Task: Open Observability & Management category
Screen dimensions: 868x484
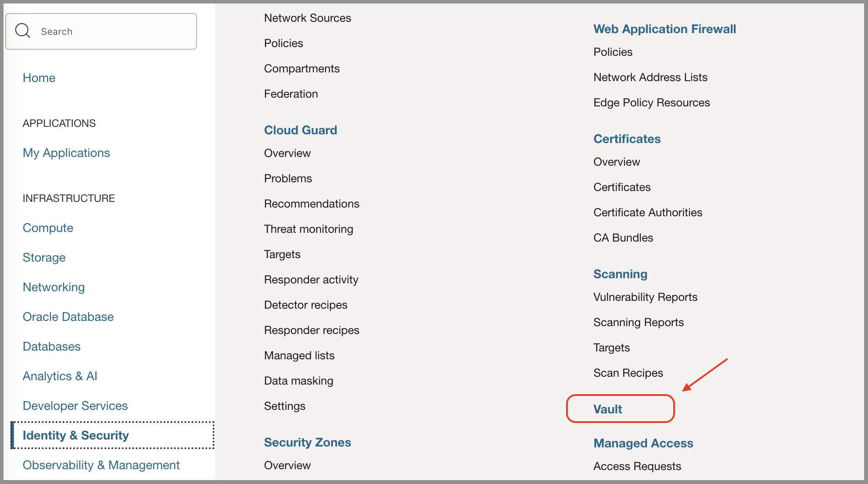Action: pos(101,465)
